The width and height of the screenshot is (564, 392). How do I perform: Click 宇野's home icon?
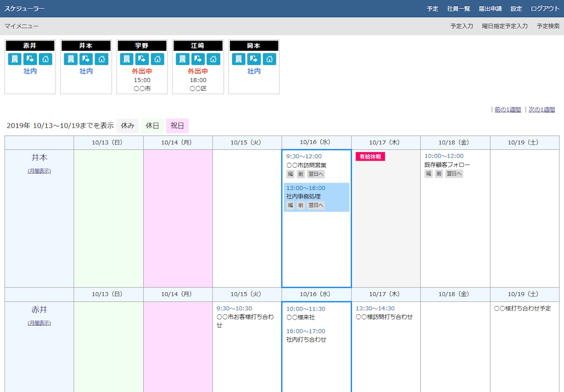point(157,59)
